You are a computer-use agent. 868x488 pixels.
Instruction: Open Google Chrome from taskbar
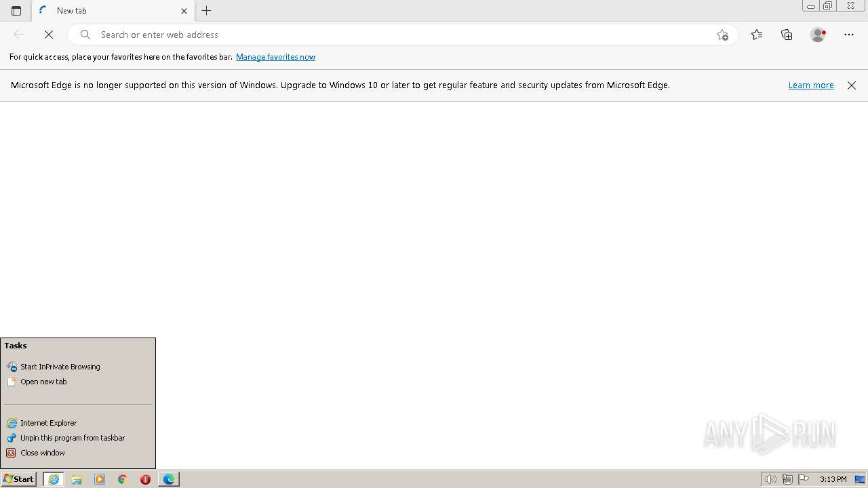click(x=123, y=479)
